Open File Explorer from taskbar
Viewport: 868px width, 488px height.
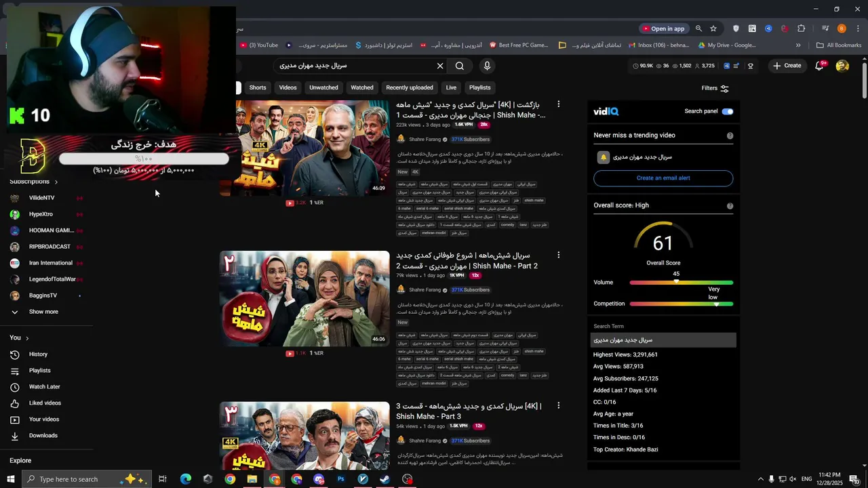[x=252, y=479]
